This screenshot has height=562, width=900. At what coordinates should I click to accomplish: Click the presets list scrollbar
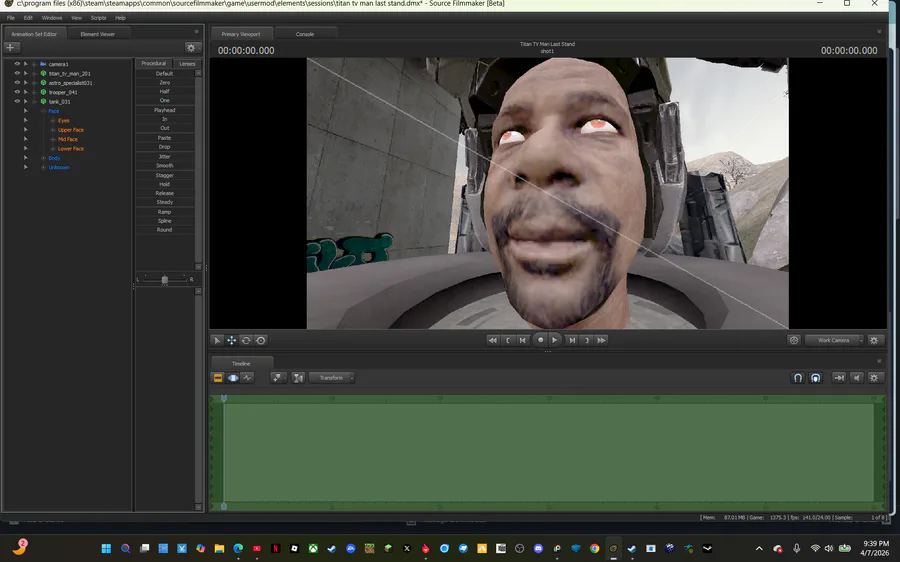199,169
